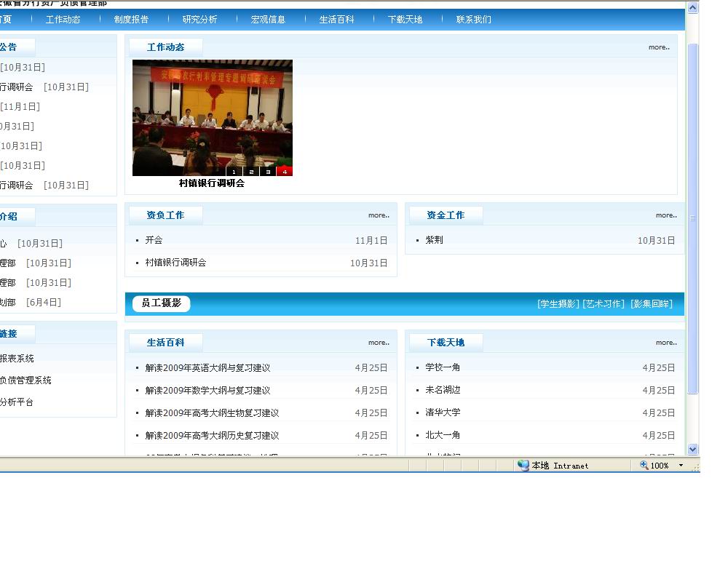
Task: Click the vertical scrollbar thumb
Action: pyautogui.click(x=692, y=218)
